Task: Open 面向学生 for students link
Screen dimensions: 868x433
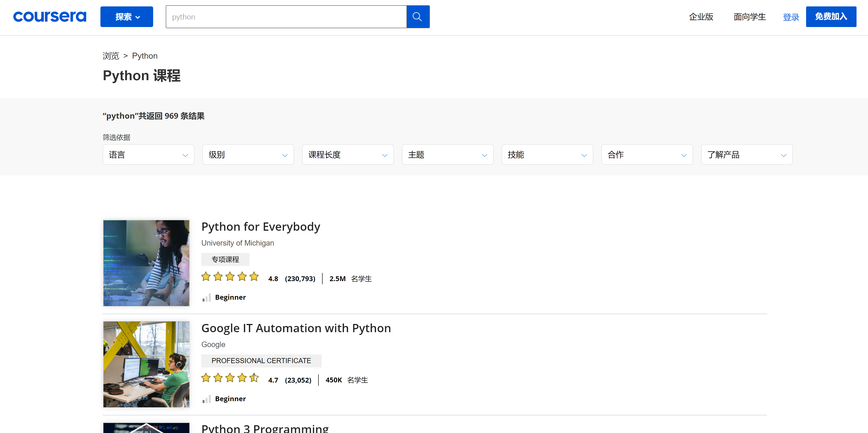Action: (749, 16)
